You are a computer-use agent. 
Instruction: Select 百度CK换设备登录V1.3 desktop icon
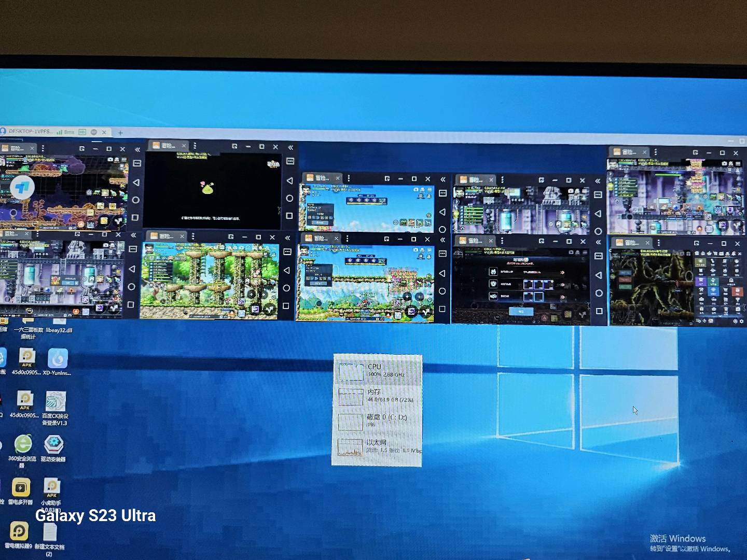click(x=55, y=408)
